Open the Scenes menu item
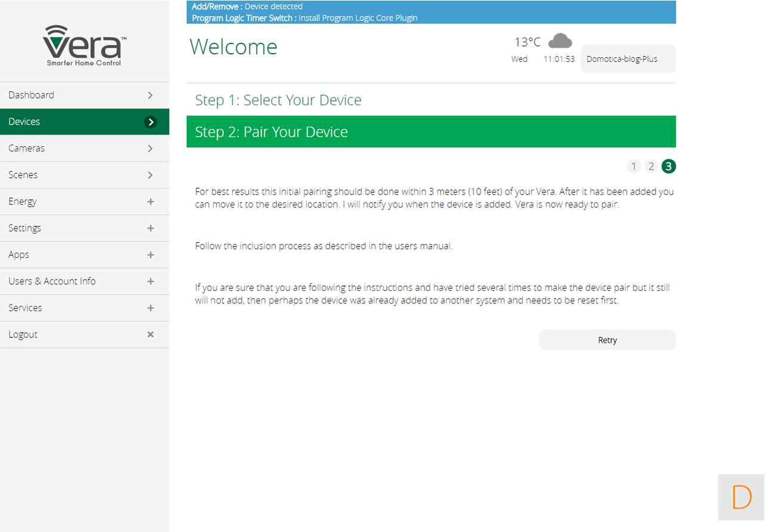 point(84,175)
